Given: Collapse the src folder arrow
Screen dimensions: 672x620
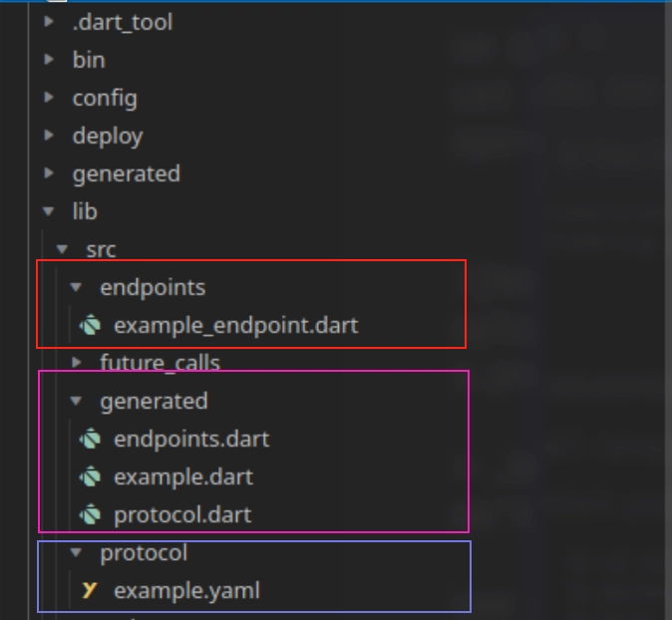Looking at the screenshot, I should tap(62, 249).
